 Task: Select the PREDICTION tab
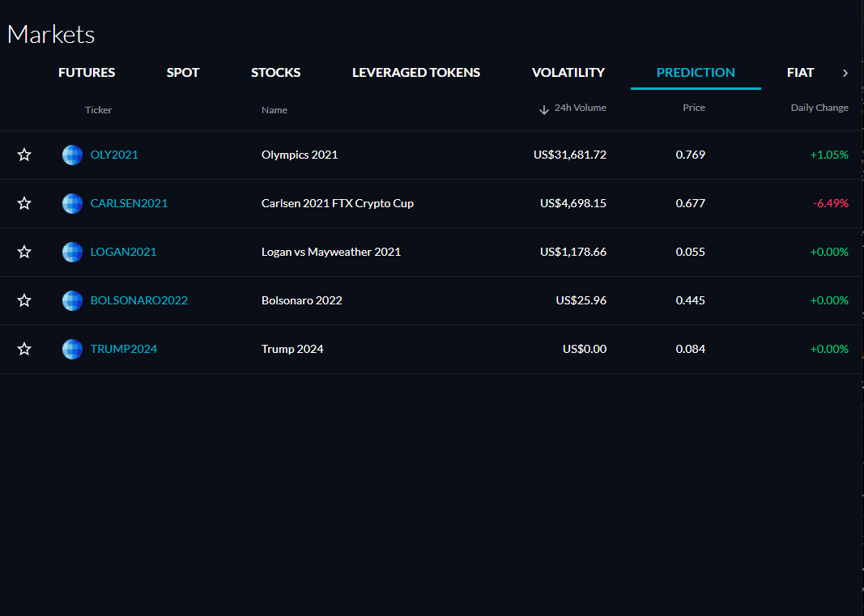(x=696, y=72)
